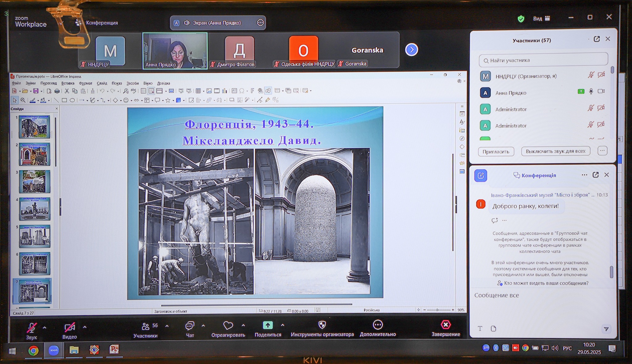Screen dimensions: 632x364
Task: Insert an image via the picture icon
Action: [209, 91]
